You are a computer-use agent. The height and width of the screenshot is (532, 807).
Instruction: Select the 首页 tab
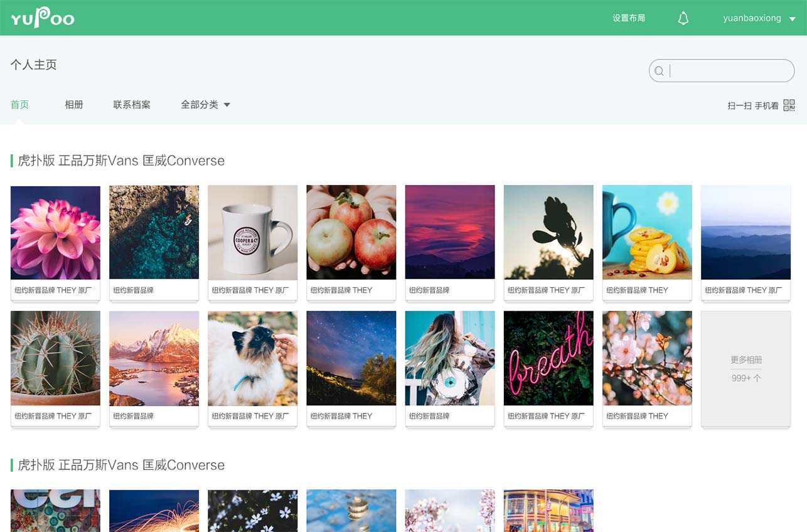[20, 105]
